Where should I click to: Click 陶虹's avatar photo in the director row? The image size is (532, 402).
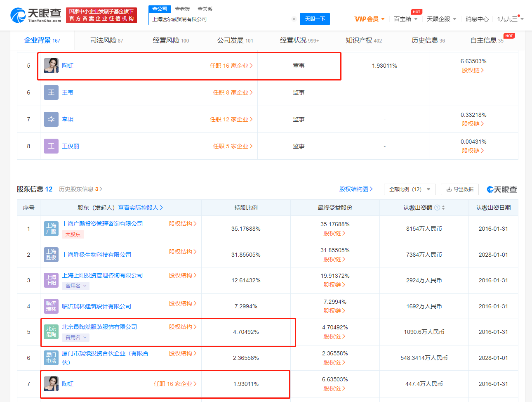tap(51, 66)
